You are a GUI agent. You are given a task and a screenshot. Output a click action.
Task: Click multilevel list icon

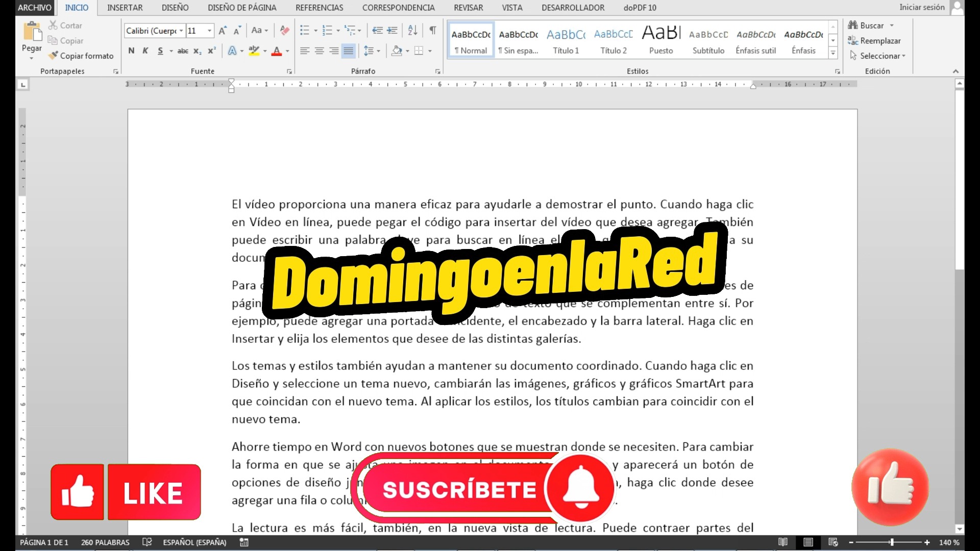[x=350, y=31]
